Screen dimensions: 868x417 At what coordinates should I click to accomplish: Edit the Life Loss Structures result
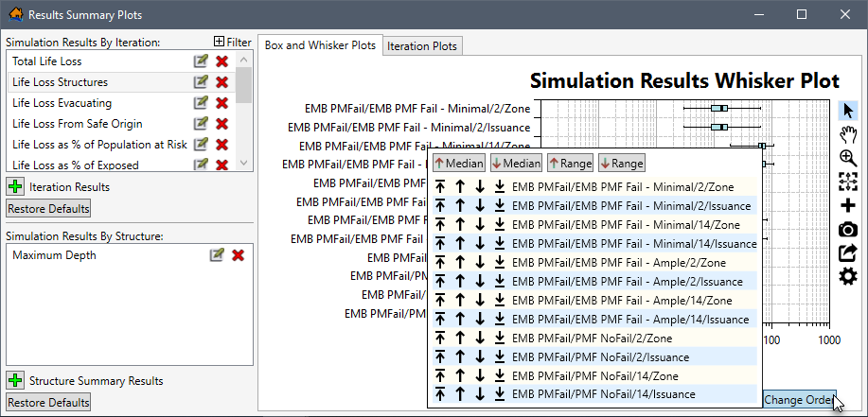(x=201, y=82)
